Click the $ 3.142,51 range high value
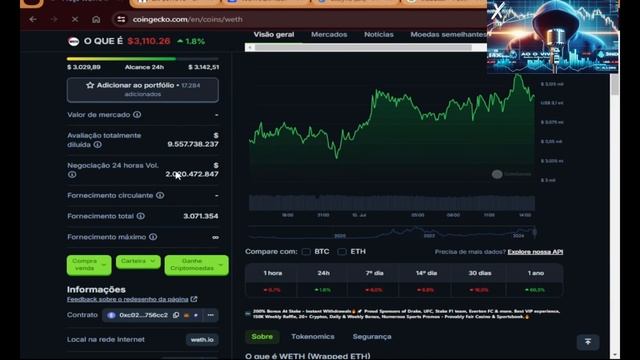640x360 pixels. coord(203,67)
